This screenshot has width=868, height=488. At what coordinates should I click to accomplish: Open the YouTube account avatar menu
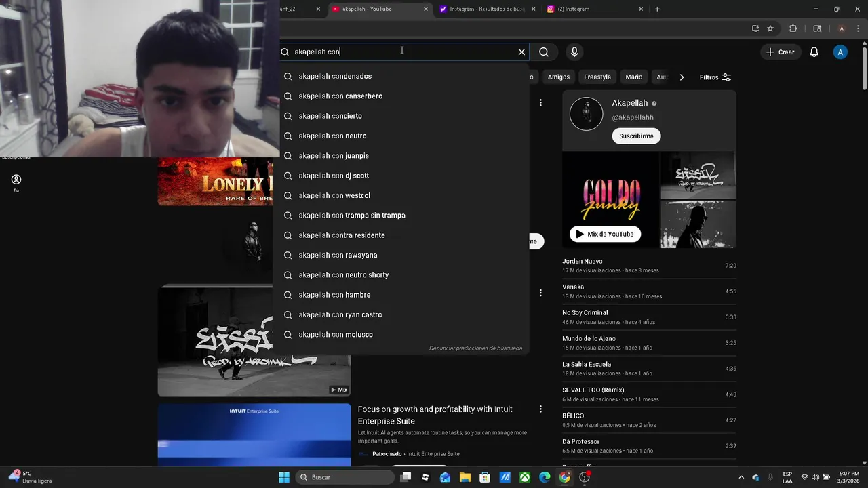pyautogui.click(x=840, y=52)
